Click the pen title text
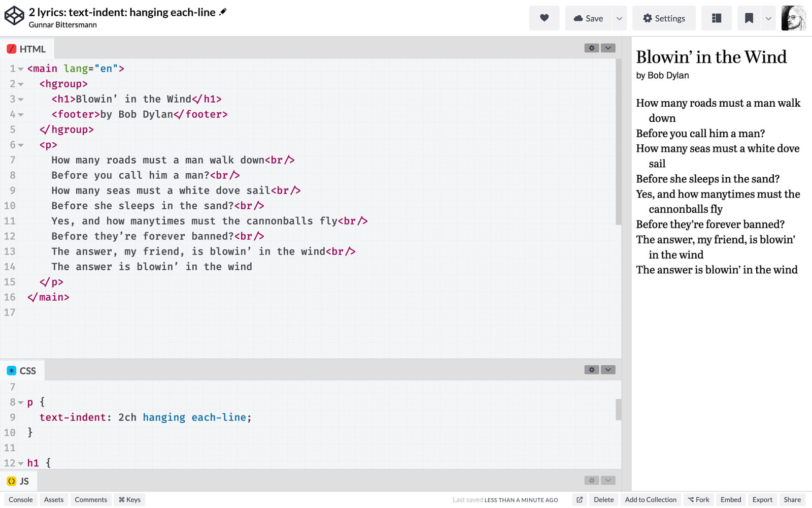812x508 pixels. click(122, 12)
